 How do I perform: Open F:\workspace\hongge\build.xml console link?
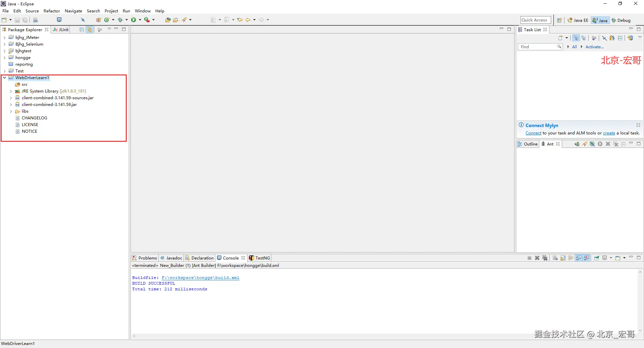coord(201,278)
